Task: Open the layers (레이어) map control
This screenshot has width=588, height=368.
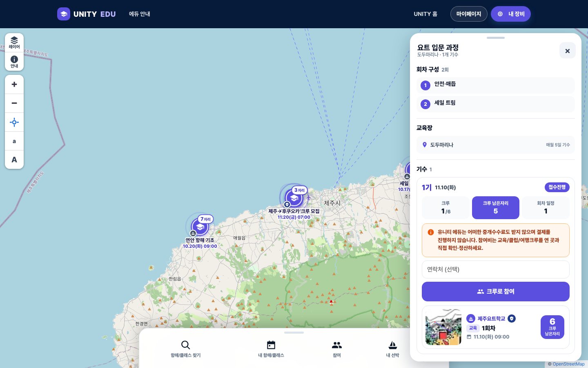Action: [x=14, y=43]
